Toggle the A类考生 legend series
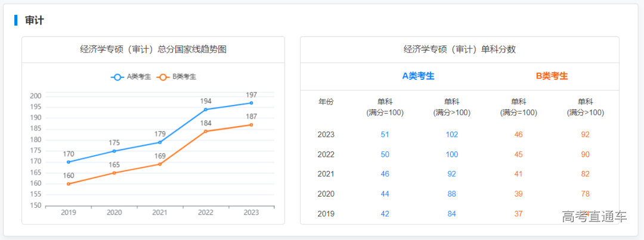The height and width of the screenshot is (240, 644). coord(131,77)
